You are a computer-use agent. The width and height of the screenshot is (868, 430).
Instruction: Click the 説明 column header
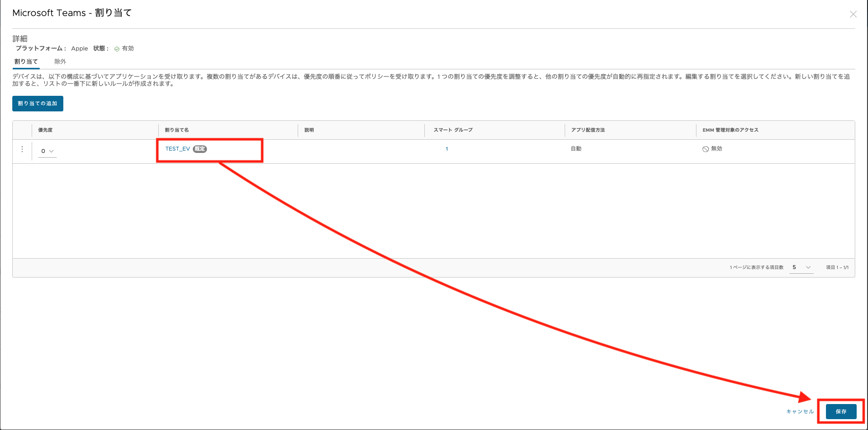(309, 130)
